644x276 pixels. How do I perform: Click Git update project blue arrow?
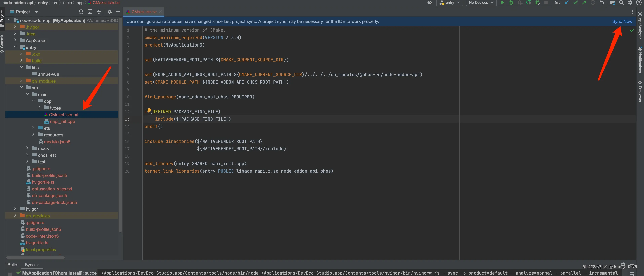point(567,3)
